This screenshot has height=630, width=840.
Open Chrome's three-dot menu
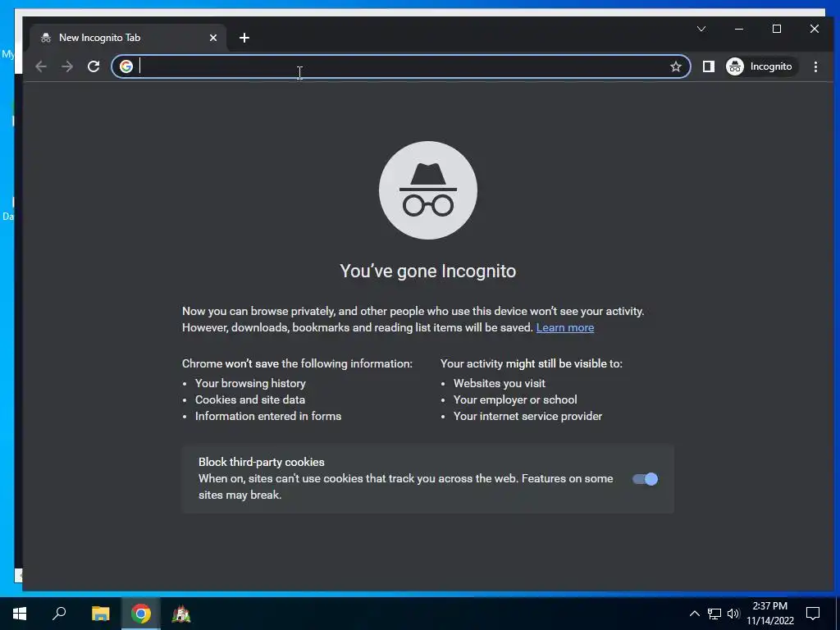coord(815,66)
